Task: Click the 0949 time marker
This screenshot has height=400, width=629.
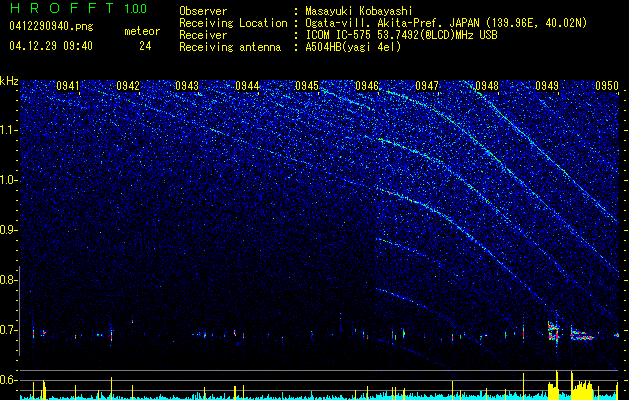Action: 547,86
